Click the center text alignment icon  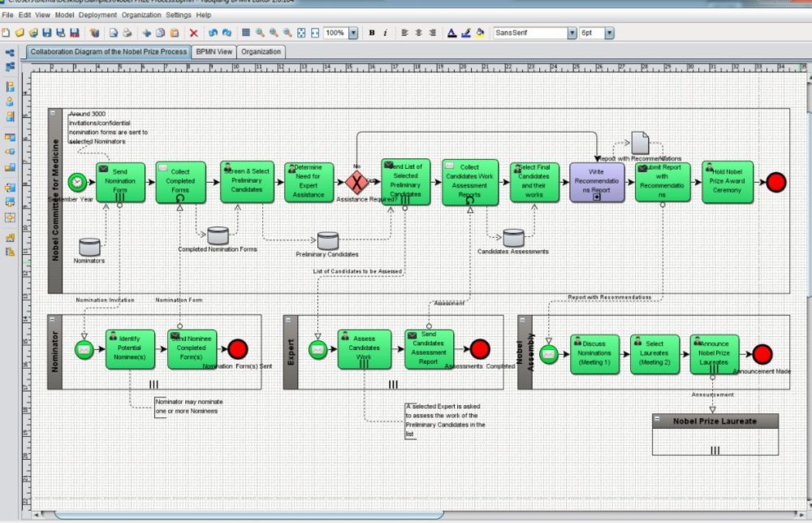(x=419, y=33)
